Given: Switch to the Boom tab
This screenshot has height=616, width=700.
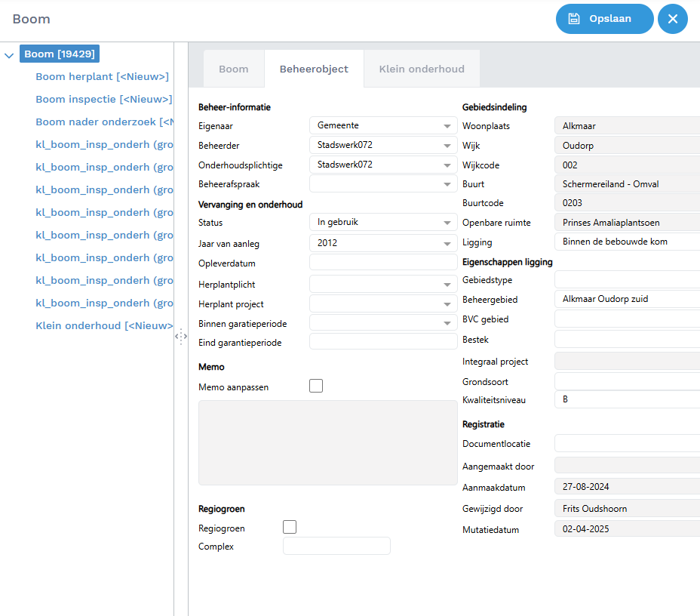Looking at the screenshot, I should pyautogui.click(x=233, y=69).
